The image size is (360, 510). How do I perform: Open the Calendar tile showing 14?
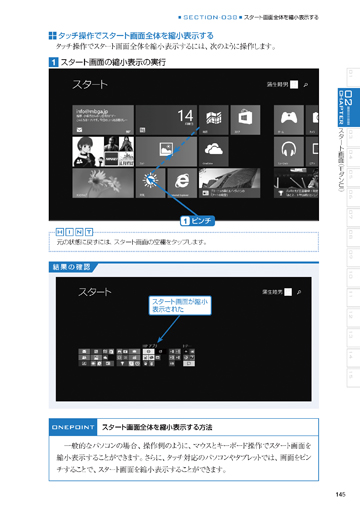pos(166,120)
